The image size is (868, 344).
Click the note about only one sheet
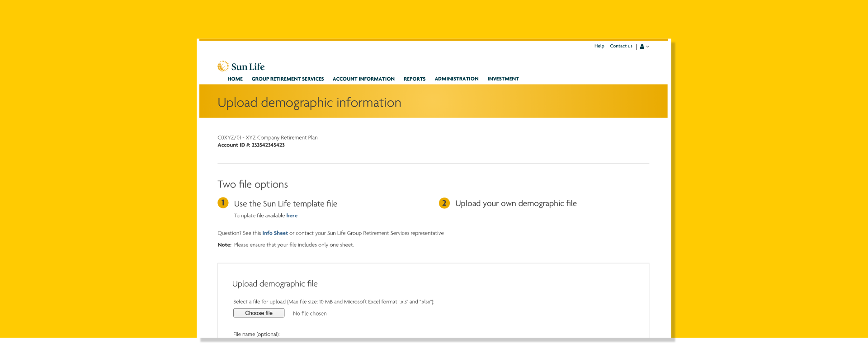point(286,245)
